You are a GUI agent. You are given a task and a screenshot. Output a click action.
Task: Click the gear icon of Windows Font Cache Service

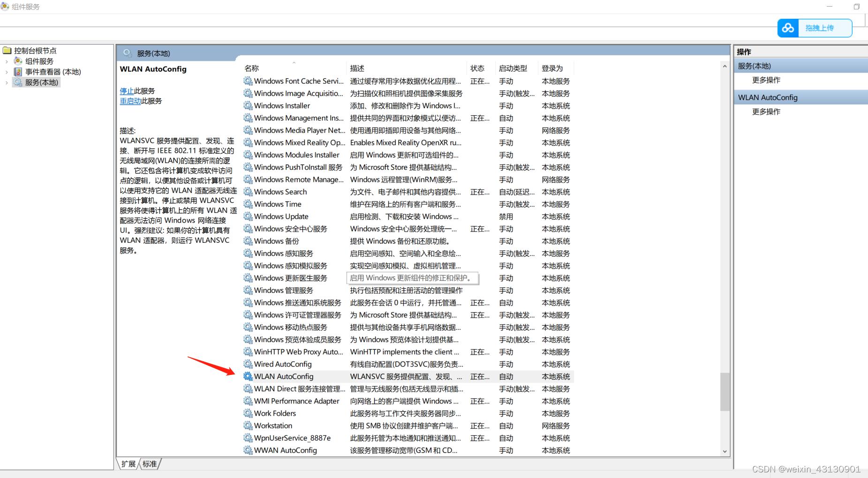pyautogui.click(x=248, y=81)
